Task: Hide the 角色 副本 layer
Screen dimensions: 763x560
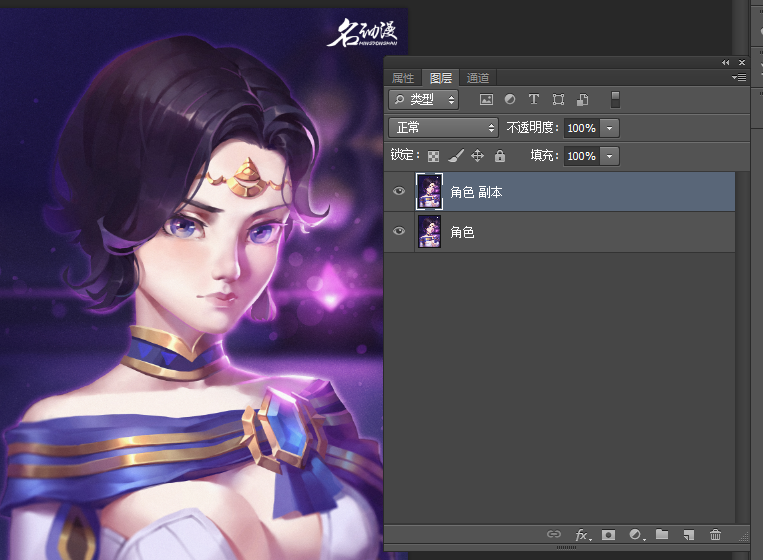Action: click(x=399, y=191)
